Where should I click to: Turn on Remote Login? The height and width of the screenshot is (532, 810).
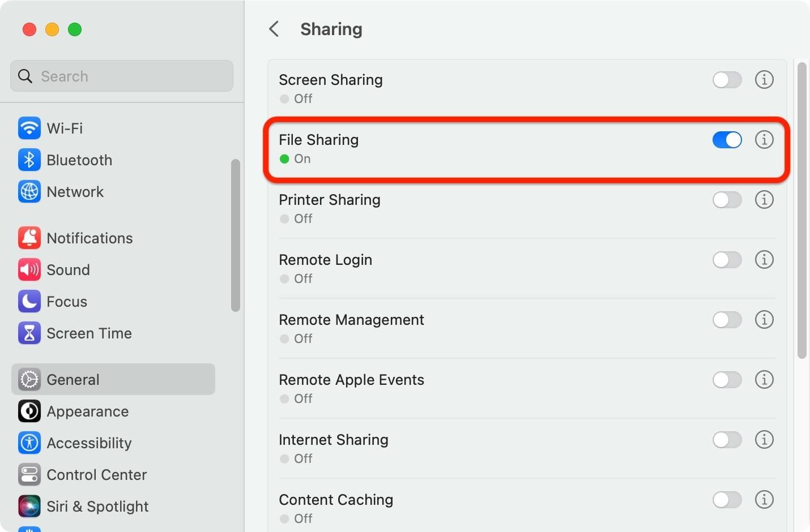[727, 260]
